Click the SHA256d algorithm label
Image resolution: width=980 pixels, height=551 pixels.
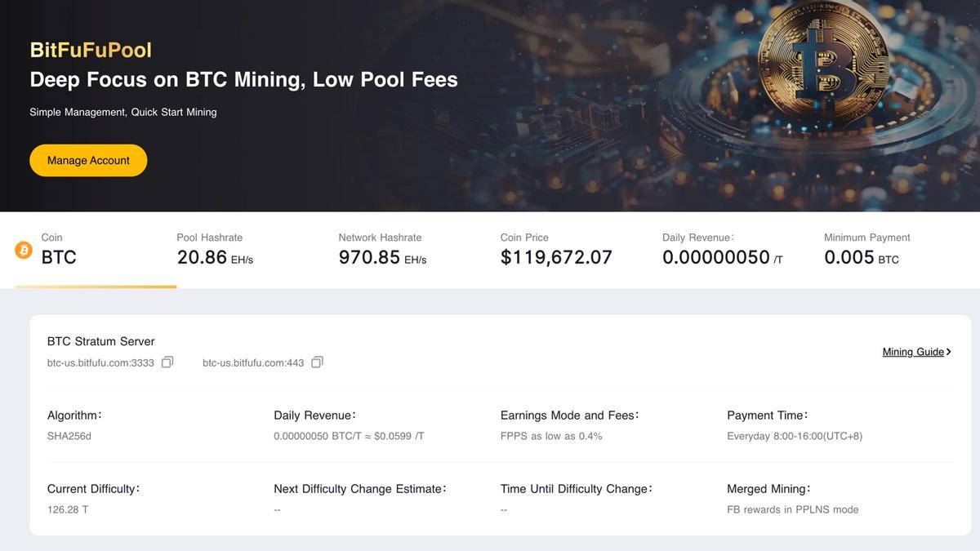[x=69, y=435]
